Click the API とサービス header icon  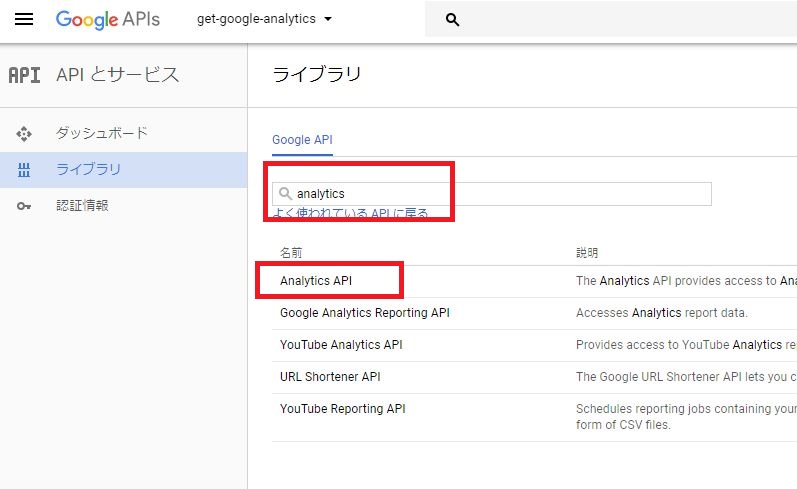click(24, 75)
